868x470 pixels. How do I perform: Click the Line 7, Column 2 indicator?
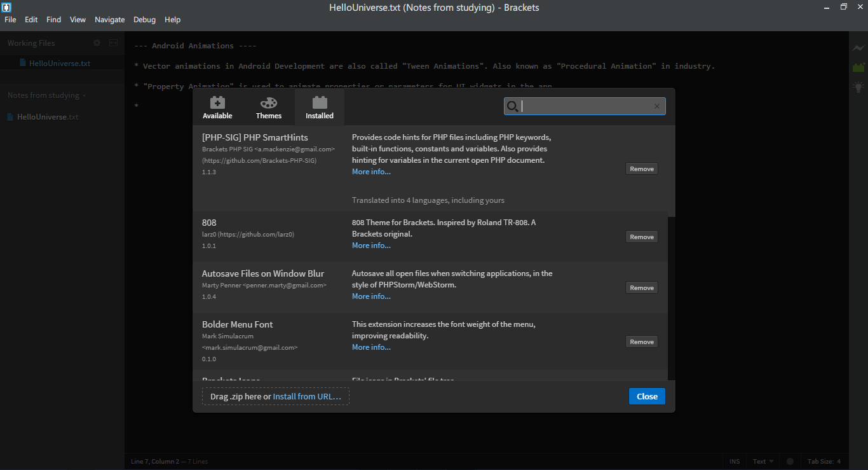point(156,462)
